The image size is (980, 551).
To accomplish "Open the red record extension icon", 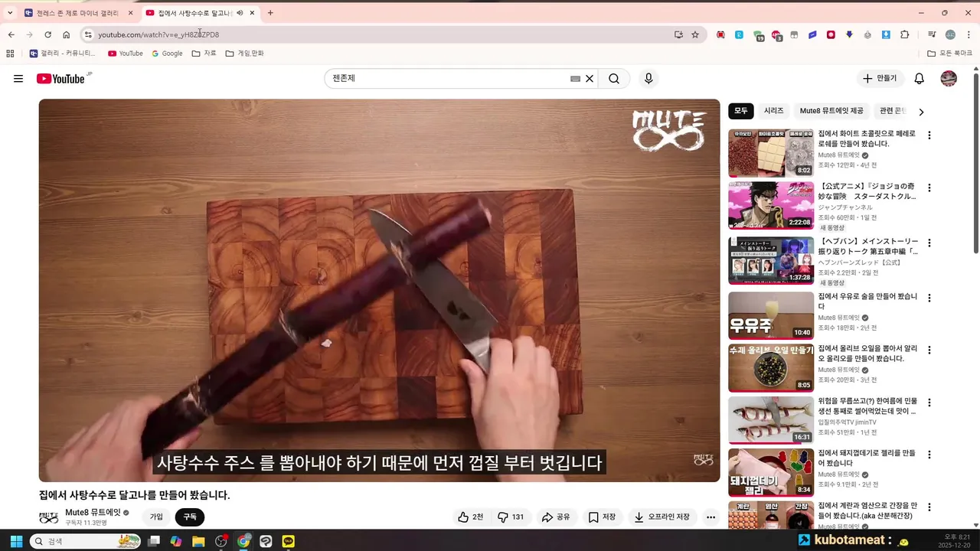I will (831, 34).
